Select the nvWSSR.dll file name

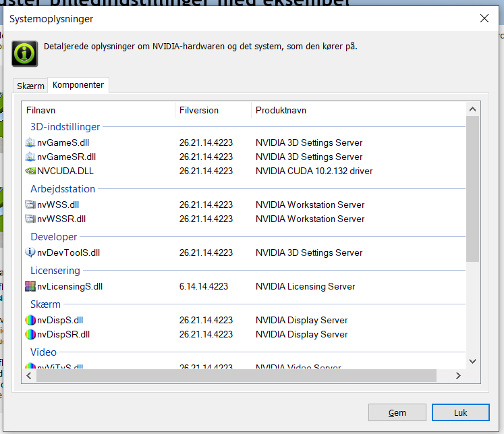pos(61,219)
